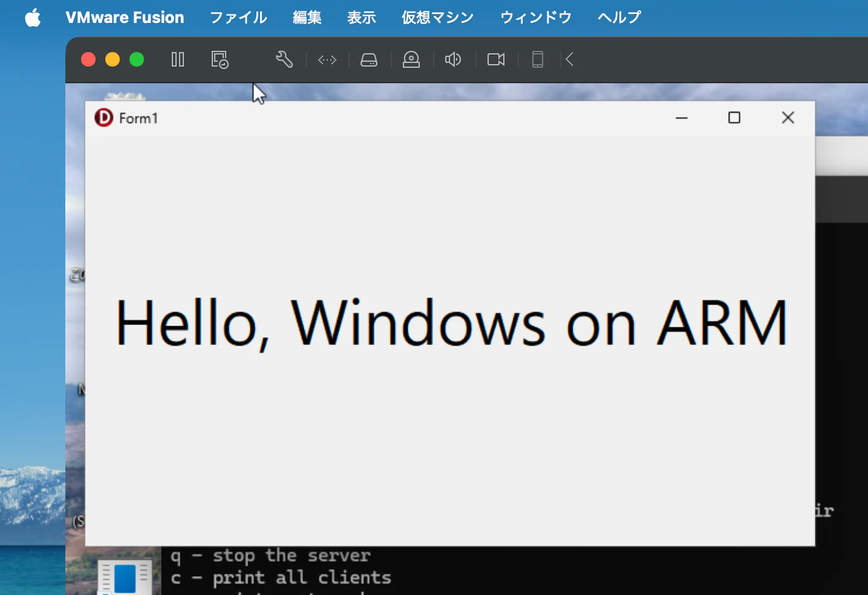Screen dimensions: 868x595
Task: Click the USB mobile device icon
Action: pos(538,59)
